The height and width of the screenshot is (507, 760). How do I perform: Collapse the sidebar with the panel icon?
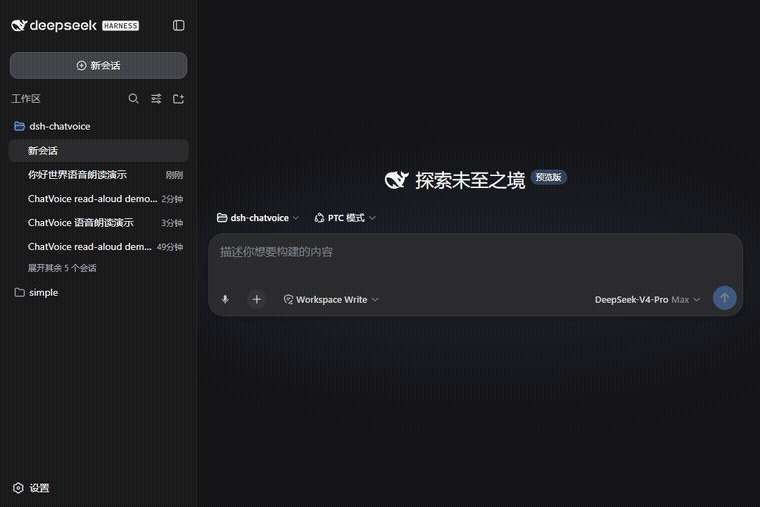pyautogui.click(x=178, y=25)
